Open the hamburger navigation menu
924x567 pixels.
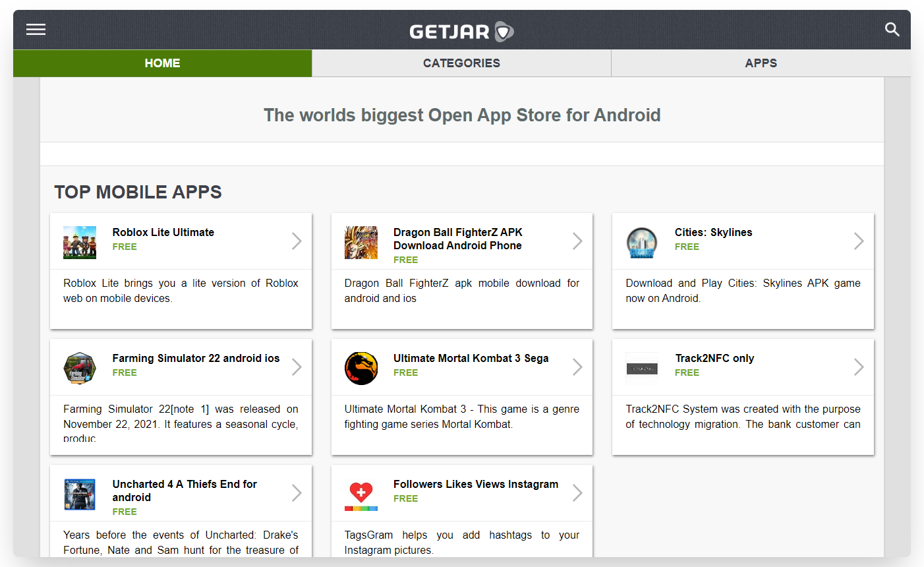pyautogui.click(x=36, y=29)
